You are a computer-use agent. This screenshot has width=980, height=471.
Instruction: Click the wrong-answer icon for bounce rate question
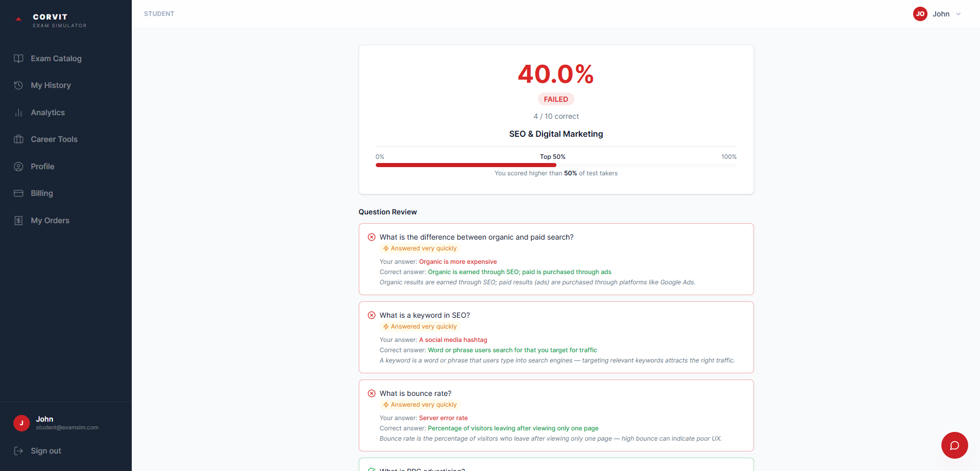[372, 393]
